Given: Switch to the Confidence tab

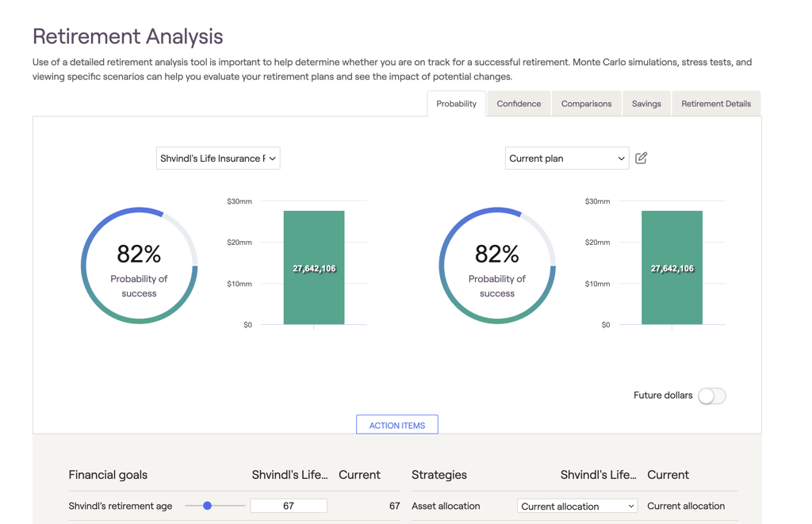Looking at the screenshot, I should point(519,104).
